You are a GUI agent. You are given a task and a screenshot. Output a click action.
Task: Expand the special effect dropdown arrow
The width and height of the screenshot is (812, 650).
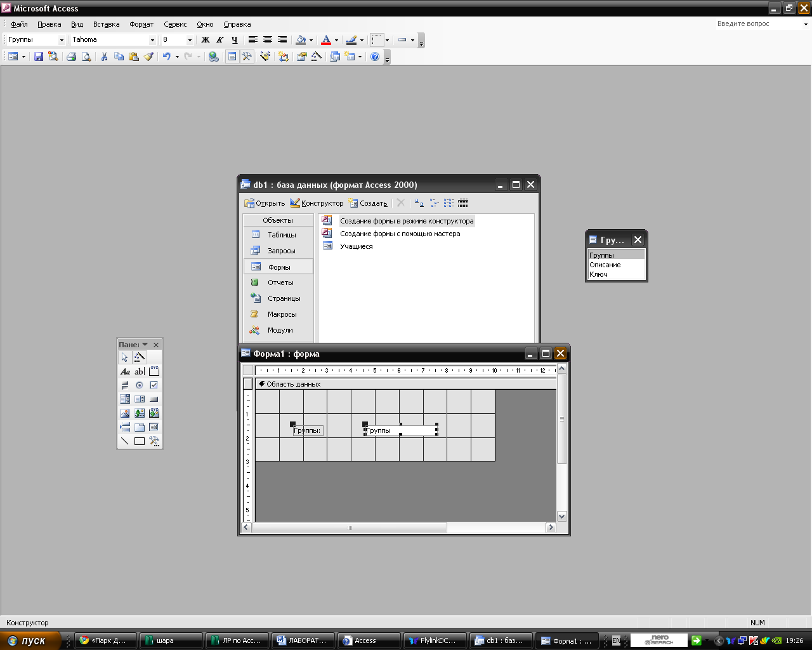click(x=387, y=40)
